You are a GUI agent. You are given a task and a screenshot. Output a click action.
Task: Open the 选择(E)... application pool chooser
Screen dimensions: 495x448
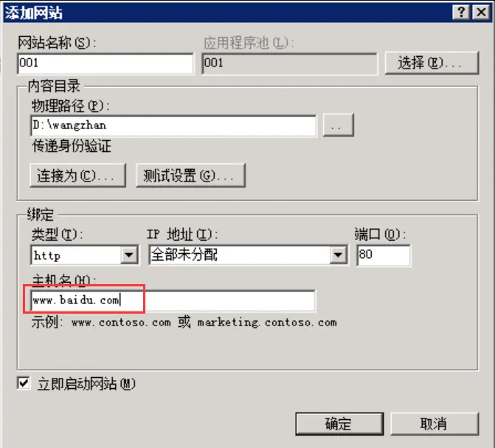(432, 63)
